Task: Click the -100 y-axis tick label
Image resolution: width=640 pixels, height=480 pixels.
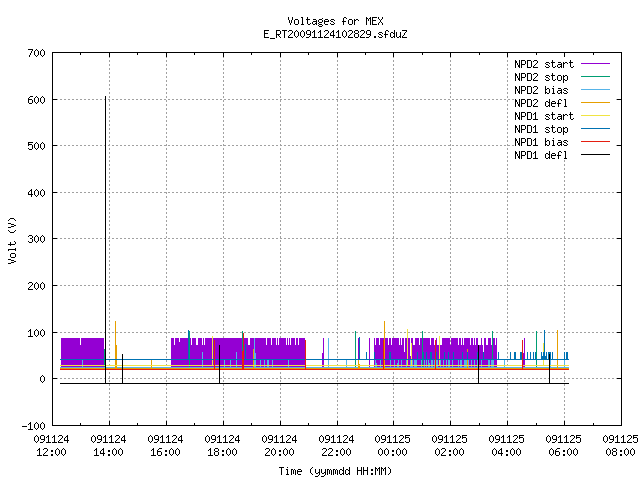Action: click(33, 426)
